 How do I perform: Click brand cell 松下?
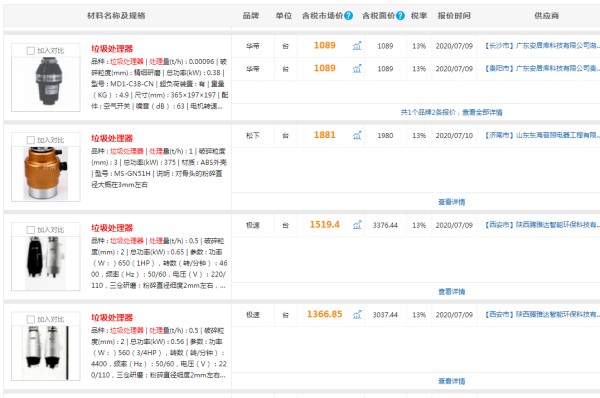(x=253, y=135)
